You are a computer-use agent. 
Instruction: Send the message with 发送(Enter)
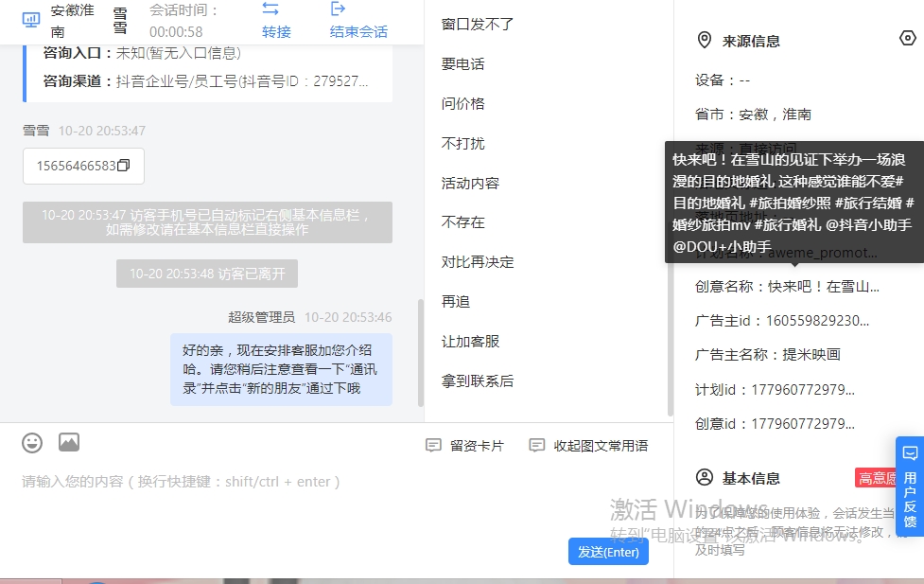608,552
